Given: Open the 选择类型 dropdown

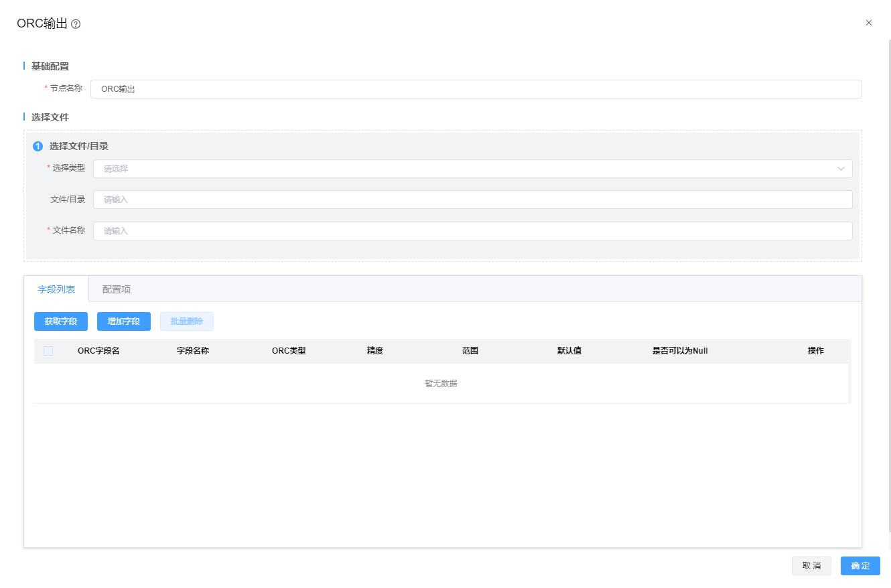Looking at the screenshot, I should point(472,169).
